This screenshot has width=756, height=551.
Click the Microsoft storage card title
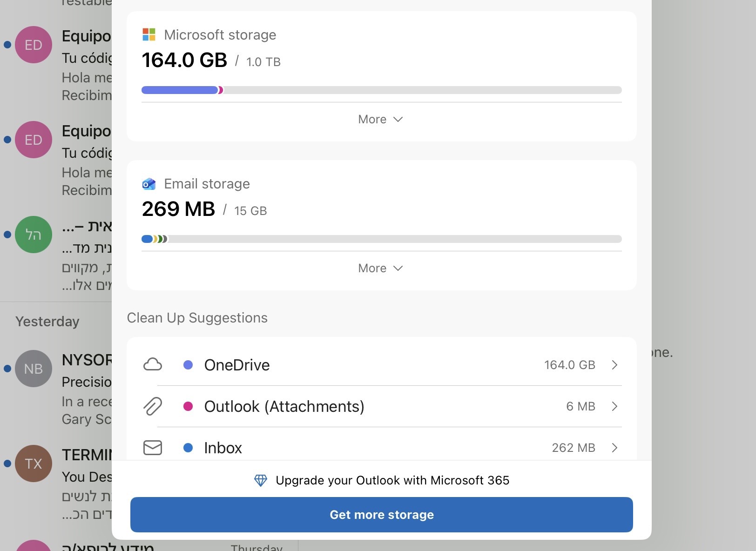(x=220, y=35)
